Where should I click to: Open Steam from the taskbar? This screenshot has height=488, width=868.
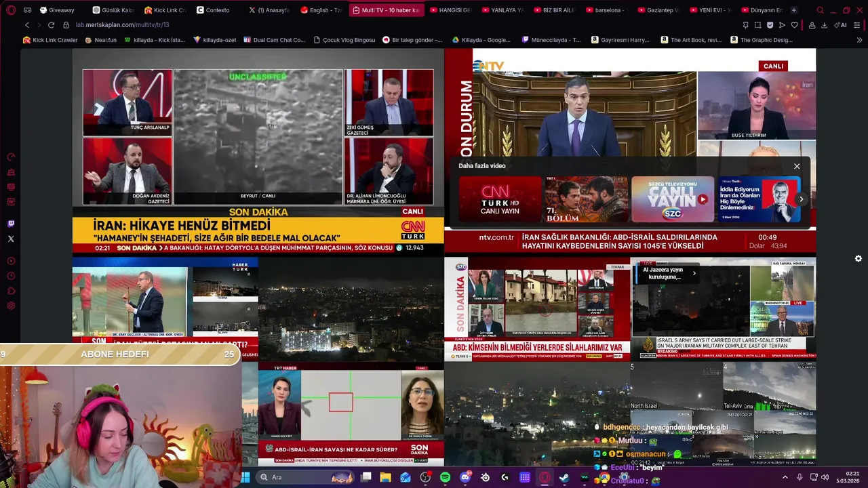(564, 477)
